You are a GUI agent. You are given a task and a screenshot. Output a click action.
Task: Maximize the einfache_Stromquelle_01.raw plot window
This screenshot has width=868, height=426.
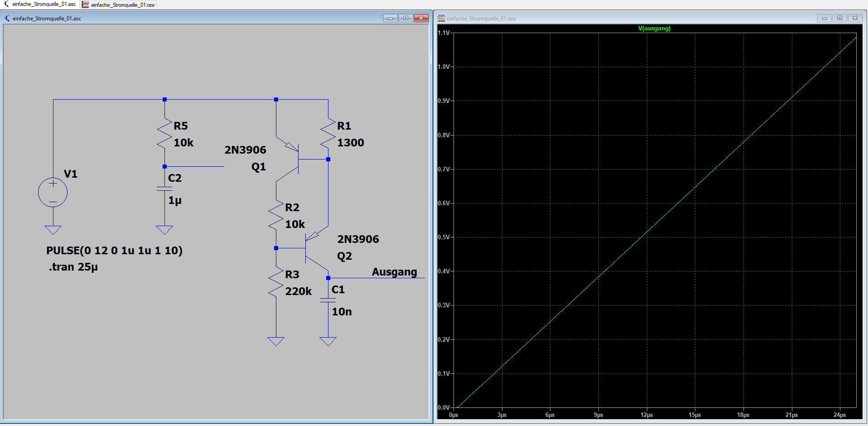pyautogui.click(x=839, y=18)
